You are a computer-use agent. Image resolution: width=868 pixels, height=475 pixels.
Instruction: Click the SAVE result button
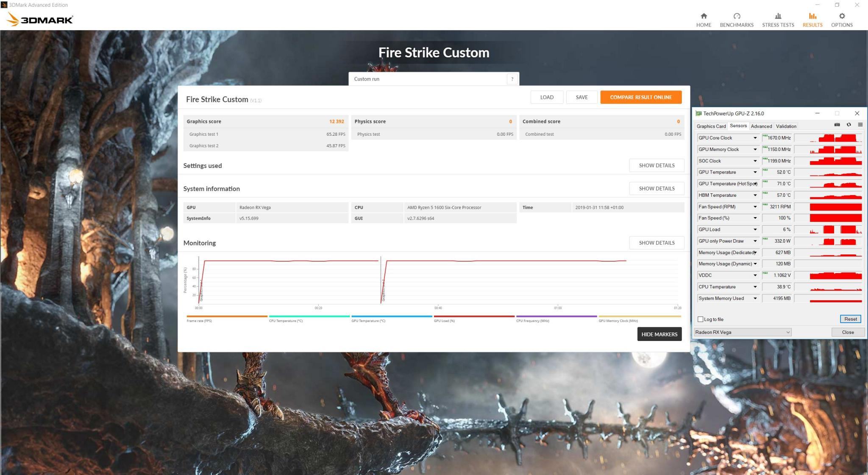(581, 97)
